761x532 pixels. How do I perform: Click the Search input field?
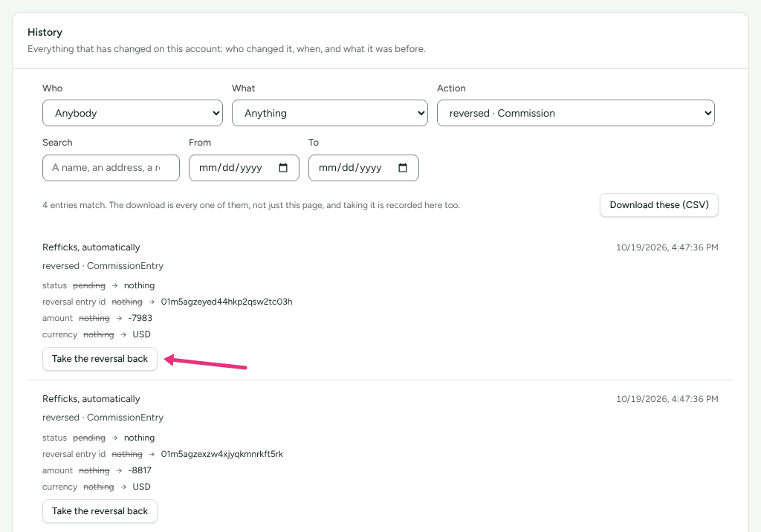111,168
